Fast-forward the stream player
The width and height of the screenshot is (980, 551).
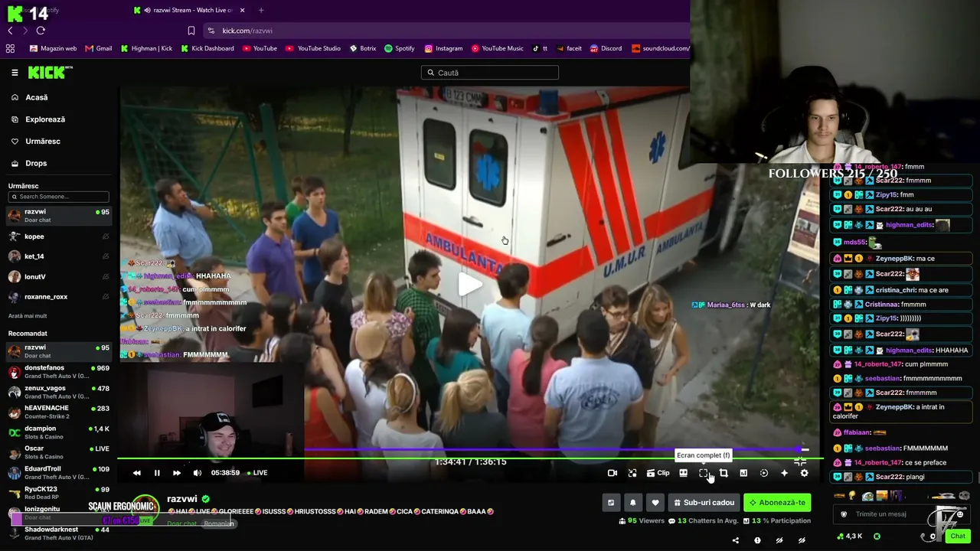point(177,473)
